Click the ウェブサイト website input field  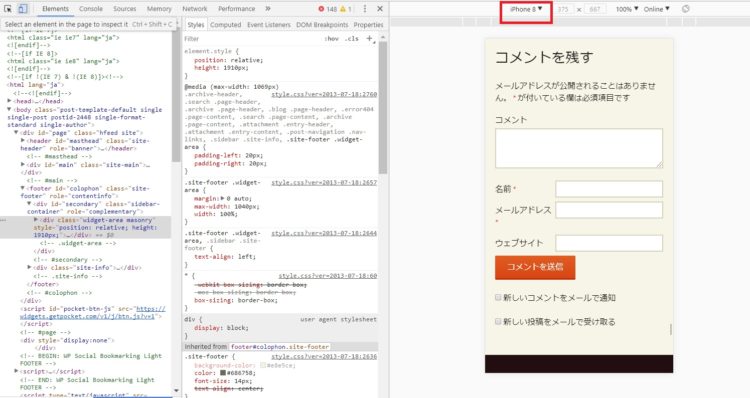coord(609,243)
